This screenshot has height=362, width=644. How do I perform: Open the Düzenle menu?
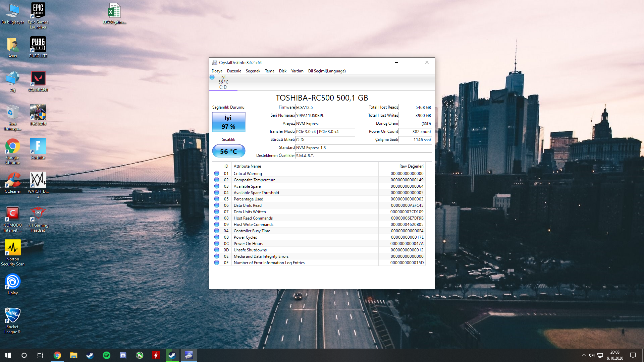coord(234,71)
